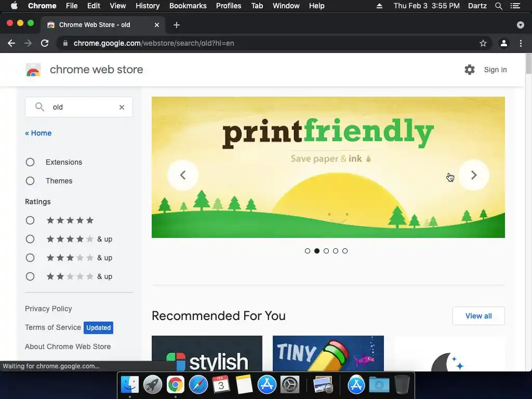This screenshot has width=532, height=399.
Task: Open Launchpad from the Dock
Action: coord(152,385)
